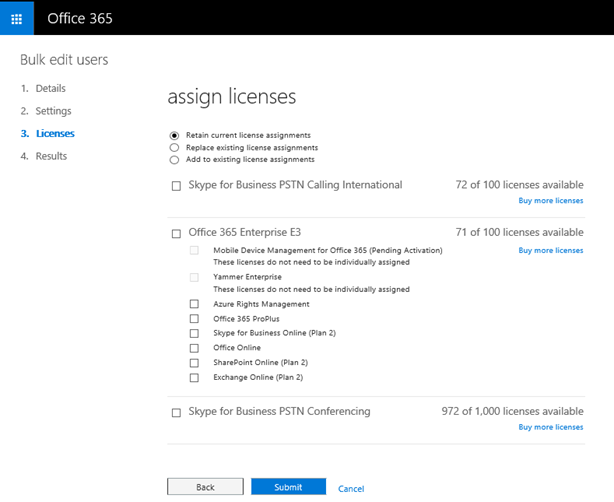Screen dimensions: 614x502
Task: Enable SharePoint Online (Plan 2)
Action: pyautogui.click(x=194, y=363)
